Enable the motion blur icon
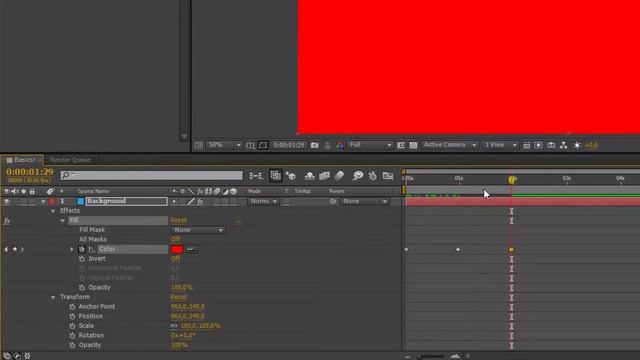The width and height of the screenshot is (640, 360). click(x=339, y=176)
